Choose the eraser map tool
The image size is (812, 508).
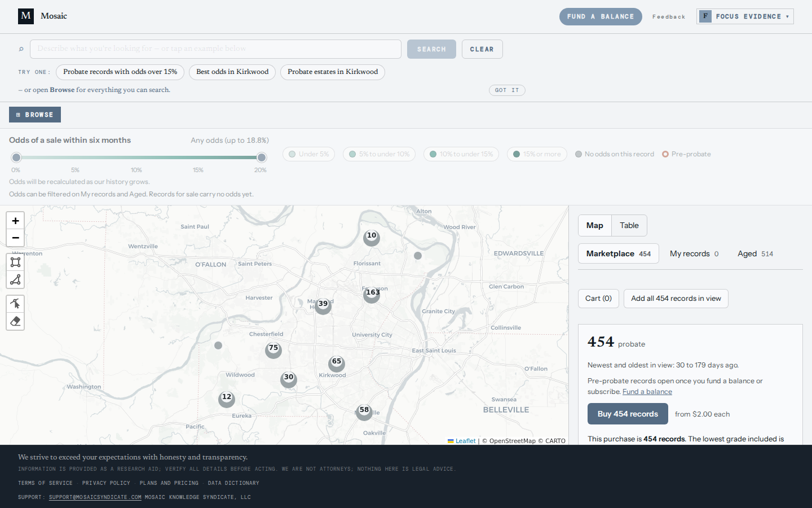tap(15, 321)
